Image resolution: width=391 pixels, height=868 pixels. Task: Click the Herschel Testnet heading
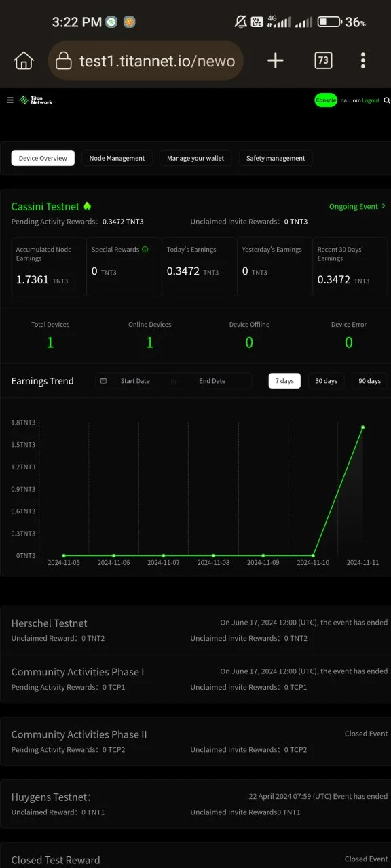tap(50, 623)
